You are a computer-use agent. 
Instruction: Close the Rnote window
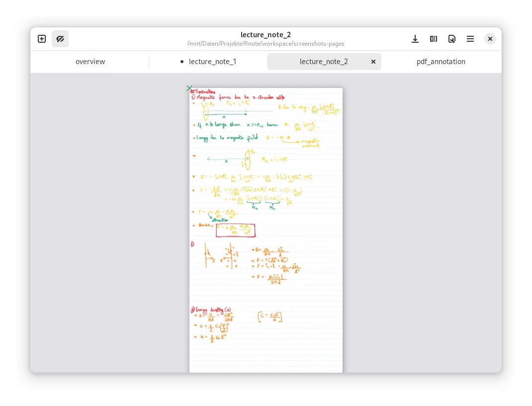(490, 39)
